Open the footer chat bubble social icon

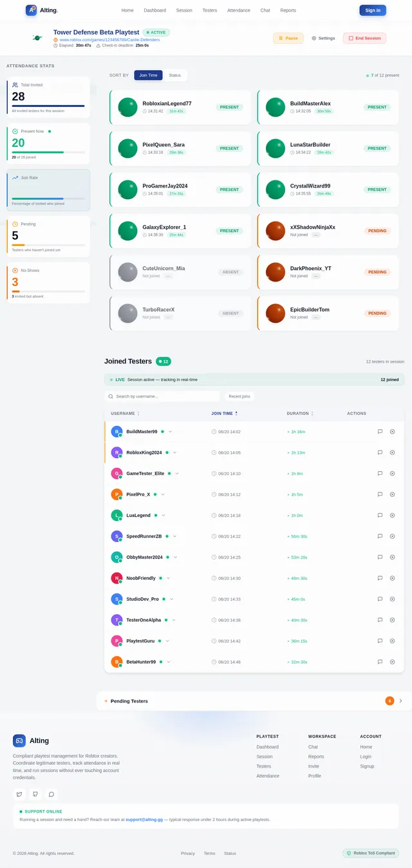[51, 795]
